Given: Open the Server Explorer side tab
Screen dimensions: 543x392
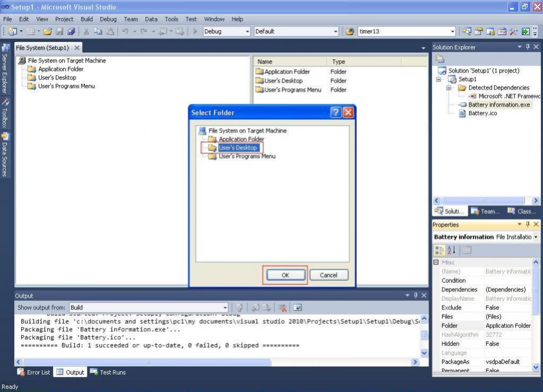Looking at the screenshot, I should (x=5, y=69).
